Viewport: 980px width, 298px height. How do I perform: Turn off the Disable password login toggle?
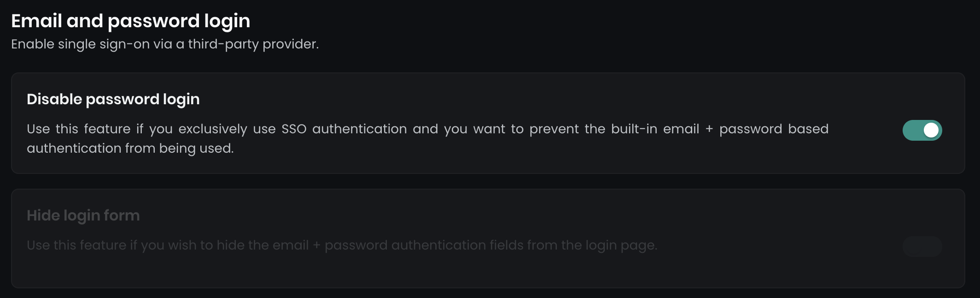[922, 130]
